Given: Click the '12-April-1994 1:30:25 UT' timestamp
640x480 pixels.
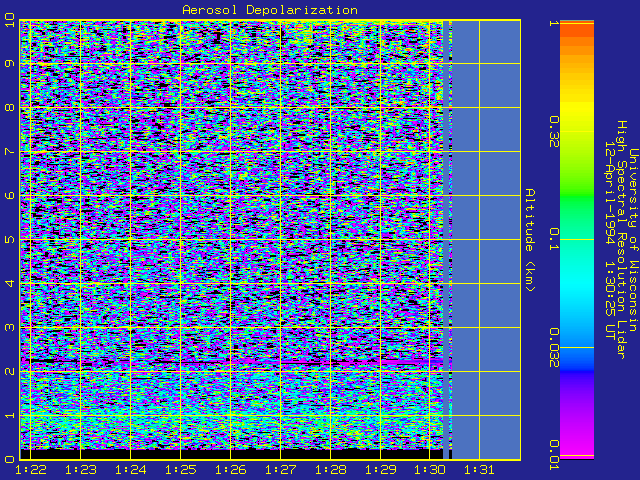Looking at the screenshot, I should click(610, 240).
